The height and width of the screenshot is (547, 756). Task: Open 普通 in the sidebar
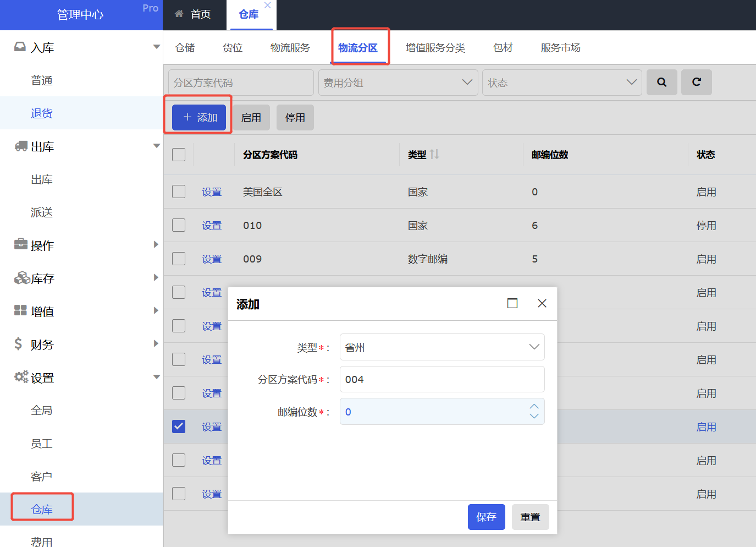[42, 80]
